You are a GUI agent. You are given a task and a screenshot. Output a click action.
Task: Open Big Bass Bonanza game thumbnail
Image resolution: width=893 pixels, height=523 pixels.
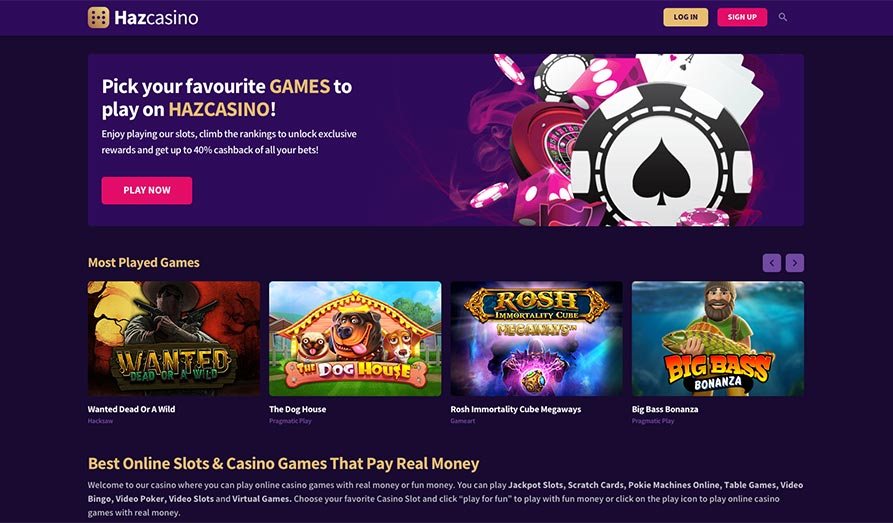pos(717,338)
